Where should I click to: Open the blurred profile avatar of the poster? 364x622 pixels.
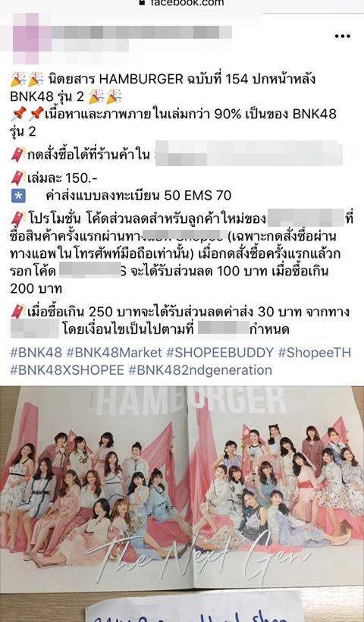(x=25, y=38)
